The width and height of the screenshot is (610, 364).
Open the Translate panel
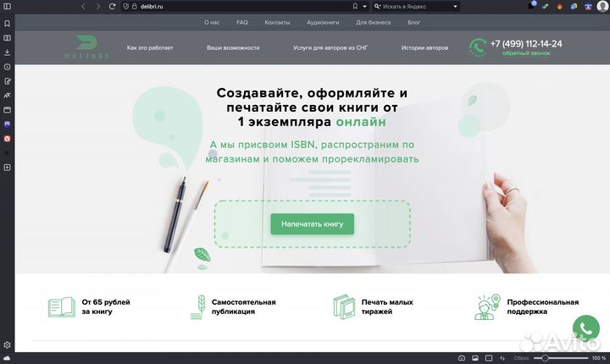7,96
